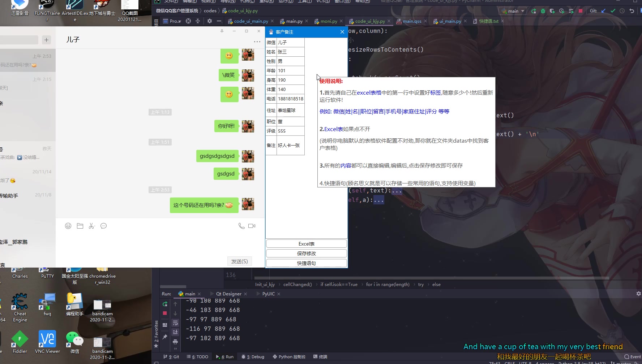Click the Rerun icon in Run panel
Screen dimensions: 642x364
(x=165, y=304)
